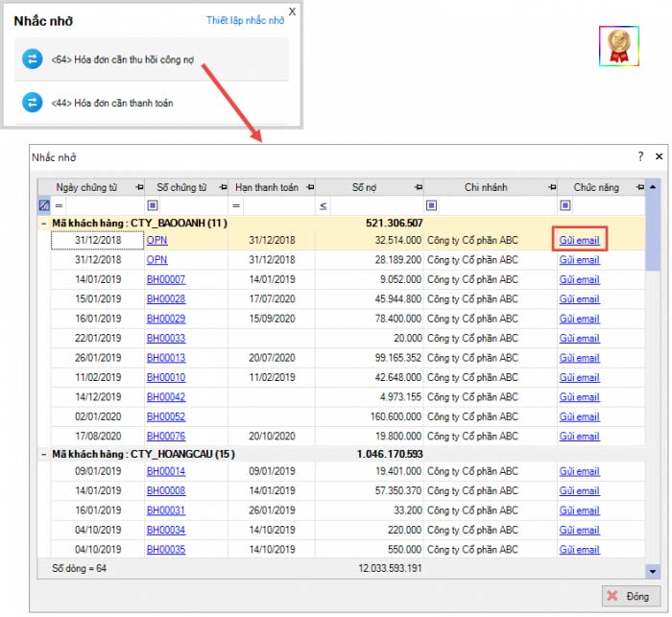Click total debt 12.033.593.191 in footer
This screenshot has height=617, width=672.
[390, 569]
